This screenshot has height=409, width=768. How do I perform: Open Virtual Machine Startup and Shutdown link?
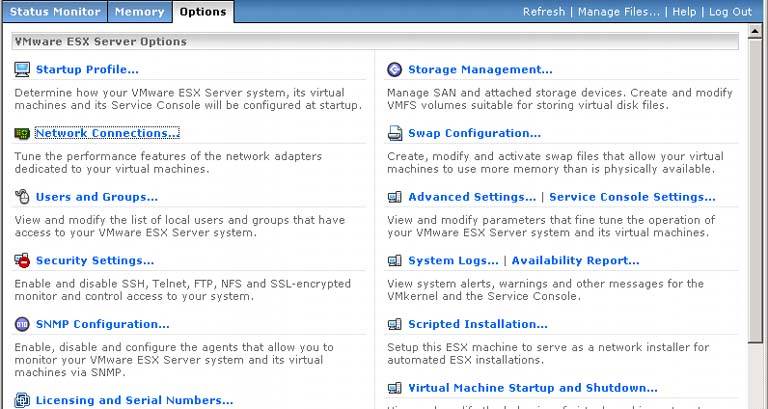pyautogui.click(x=532, y=388)
